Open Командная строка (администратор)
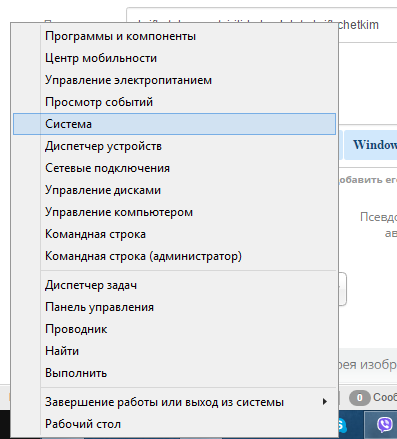 click(174, 256)
